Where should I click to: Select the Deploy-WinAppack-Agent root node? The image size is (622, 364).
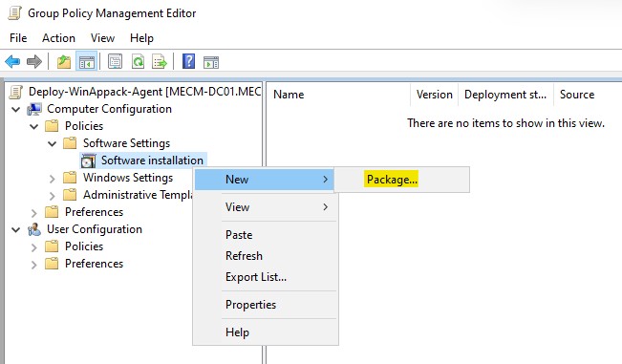(x=144, y=92)
